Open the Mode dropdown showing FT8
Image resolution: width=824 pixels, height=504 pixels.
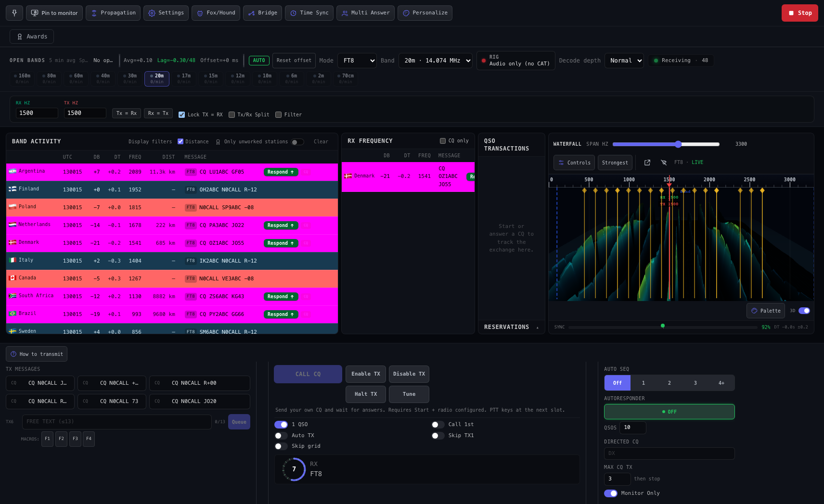(357, 61)
